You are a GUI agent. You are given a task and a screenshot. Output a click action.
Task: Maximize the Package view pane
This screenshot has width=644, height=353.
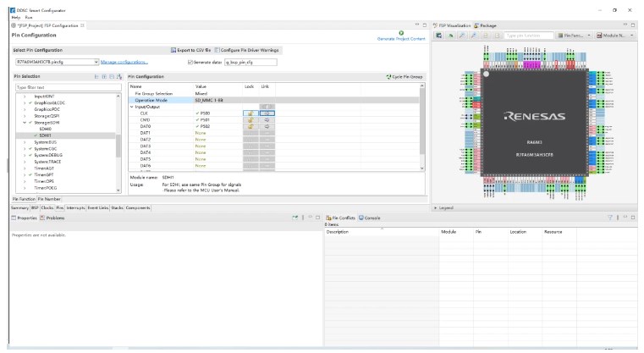[x=633, y=25]
